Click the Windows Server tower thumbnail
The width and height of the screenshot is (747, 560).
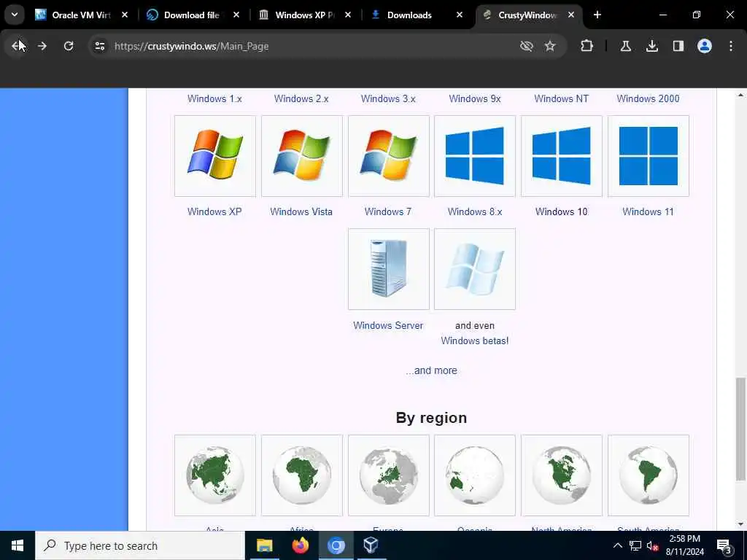click(388, 269)
